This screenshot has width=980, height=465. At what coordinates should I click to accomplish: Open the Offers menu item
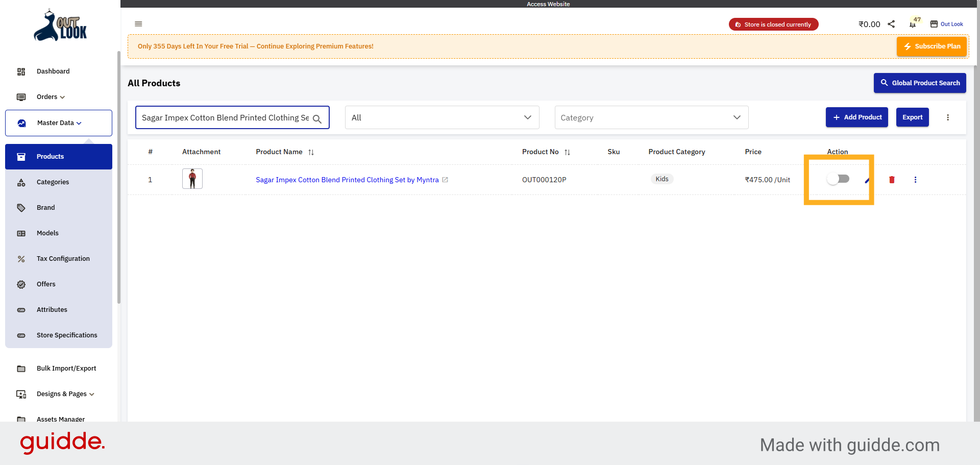59,284
